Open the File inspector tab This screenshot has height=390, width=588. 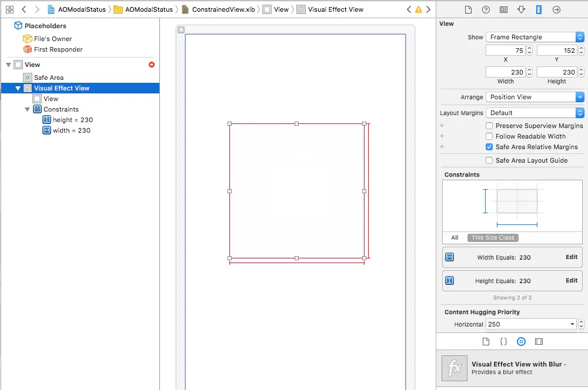click(468, 10)
